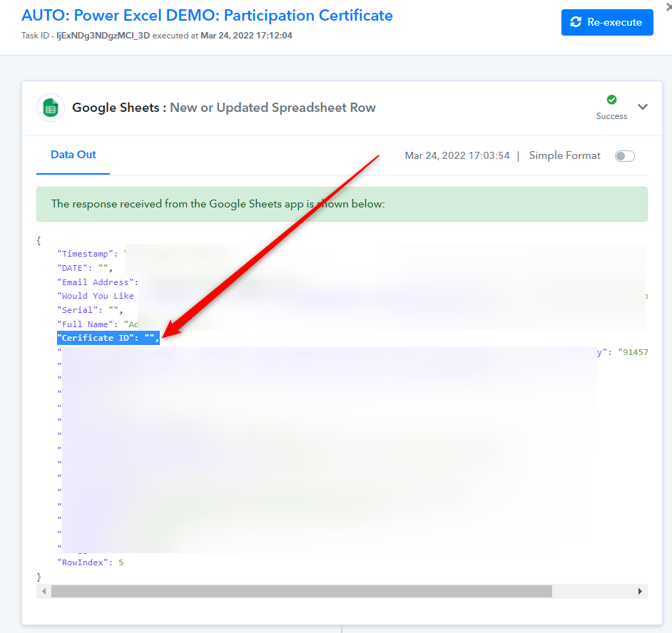Click the horizontal scrollbar right arrow
This screenshot has width=672, height=633.
[640, 592]
